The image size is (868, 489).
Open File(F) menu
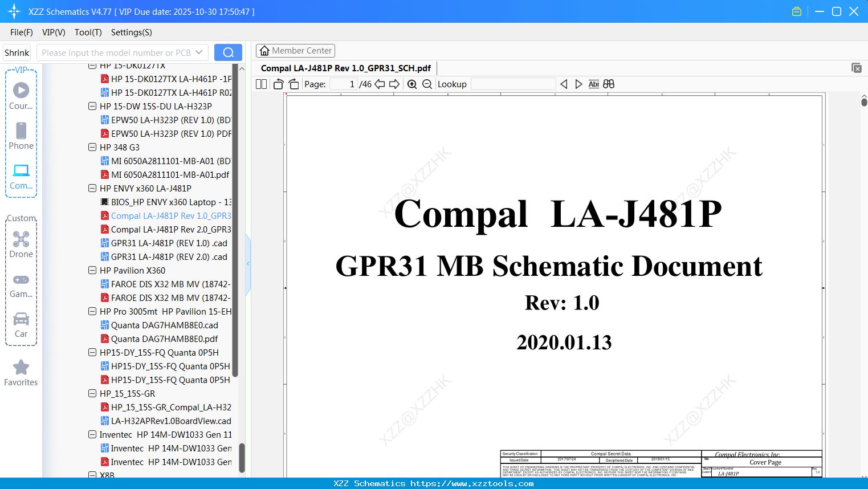point(22,32)
